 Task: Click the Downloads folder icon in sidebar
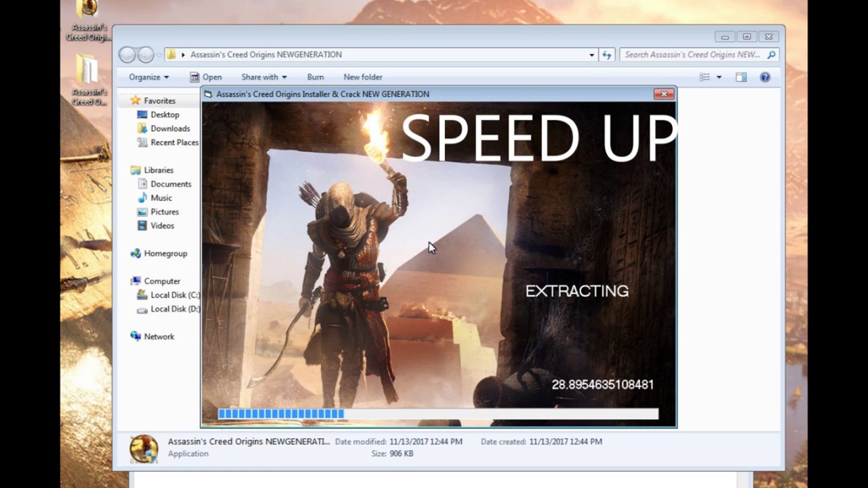coord(142,128)
